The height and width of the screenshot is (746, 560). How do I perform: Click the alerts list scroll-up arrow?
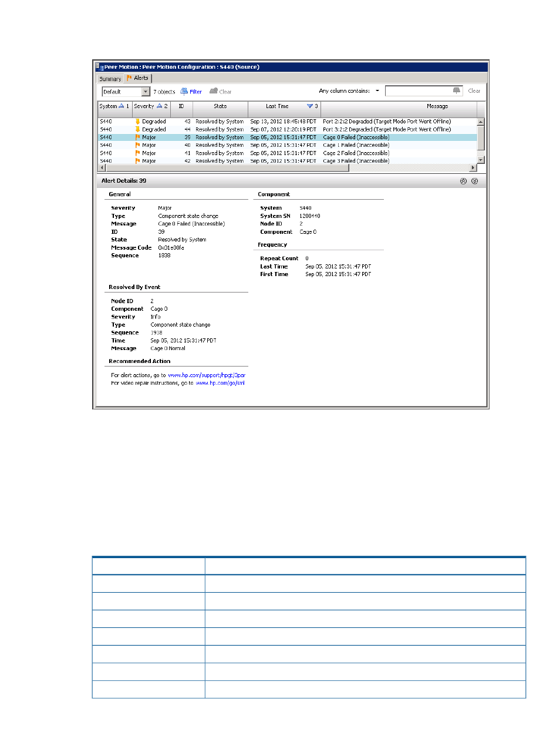(481, 122)
